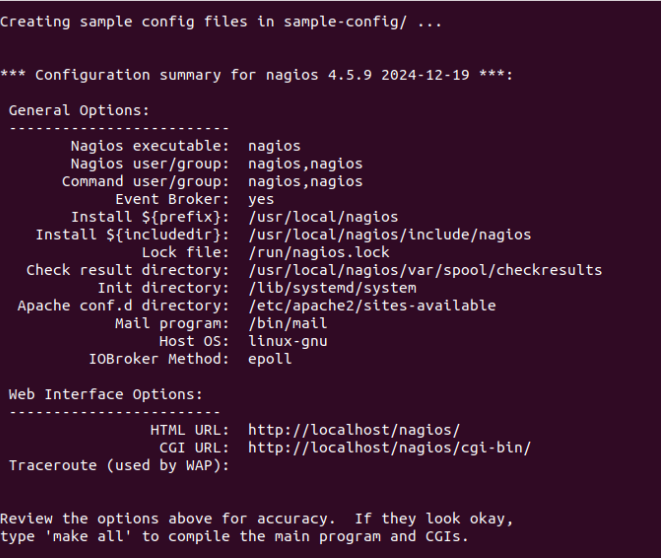The image size is (661, 558).
Task: Click the check result directory checkresults path
Action: pos(425,270)
